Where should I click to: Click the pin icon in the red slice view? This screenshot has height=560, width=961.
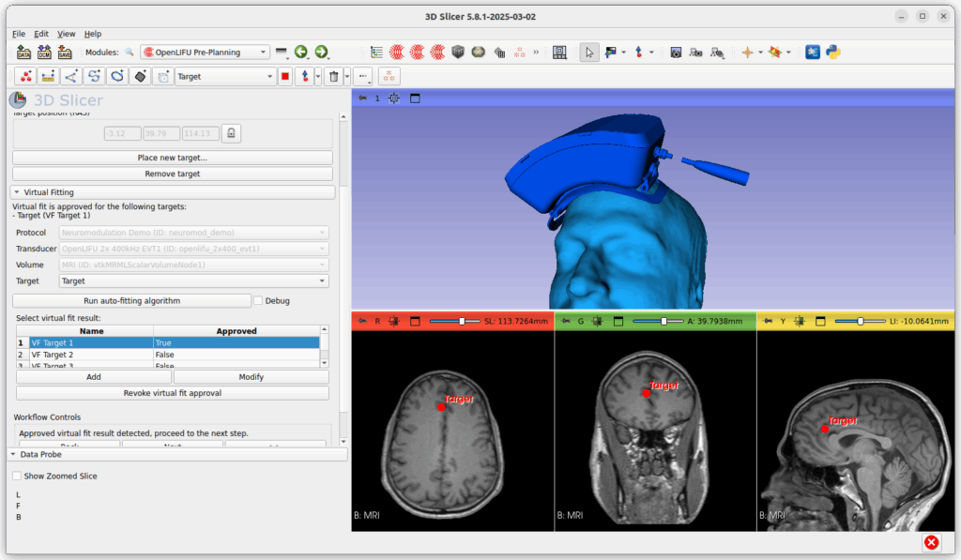coord(362,321)
